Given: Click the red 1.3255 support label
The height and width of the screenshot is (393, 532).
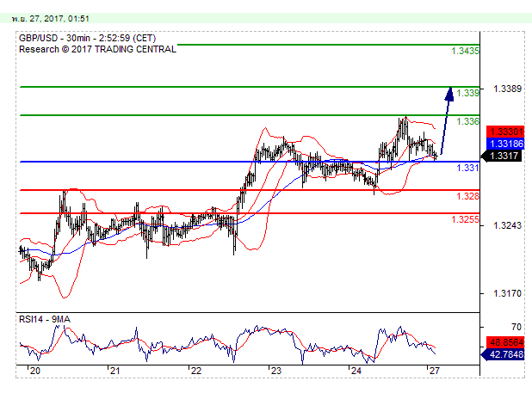Looking at the screenshot, I should 465,219.
